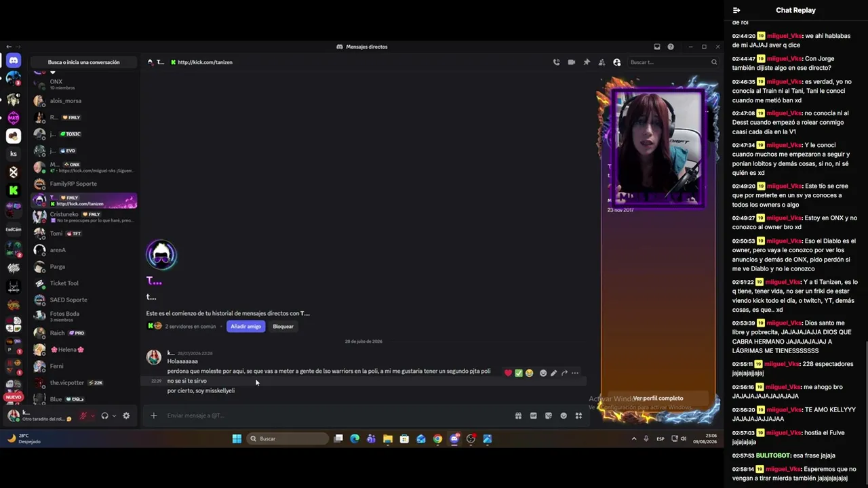
Task: Click 'Busca o inicia una conversación' button
Action: pyautogui.click(x=83, y=62)
